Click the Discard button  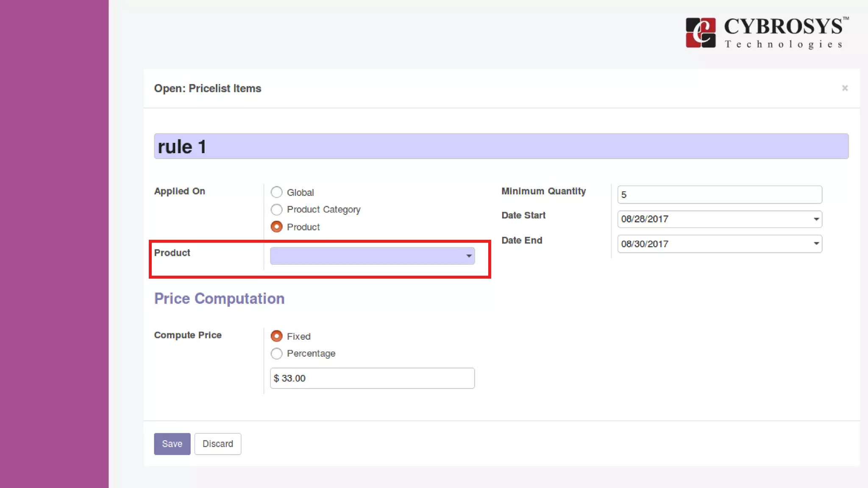point(217,444)
